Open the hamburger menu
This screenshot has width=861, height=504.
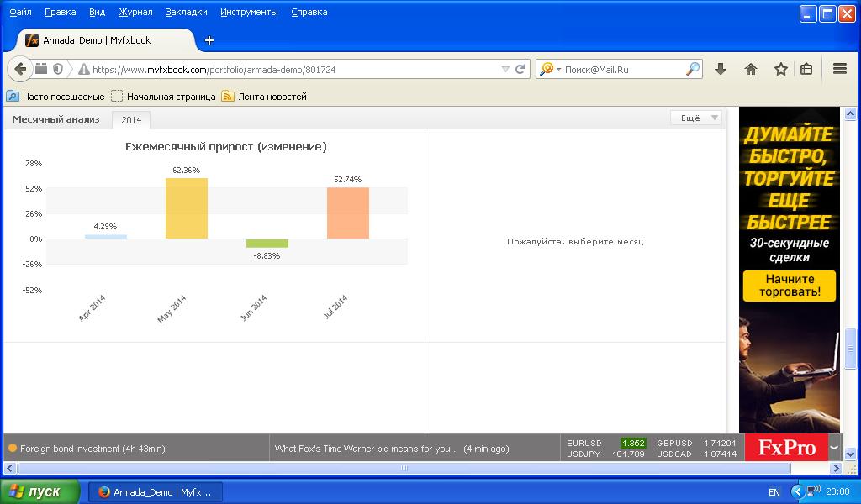click(840, 69)
